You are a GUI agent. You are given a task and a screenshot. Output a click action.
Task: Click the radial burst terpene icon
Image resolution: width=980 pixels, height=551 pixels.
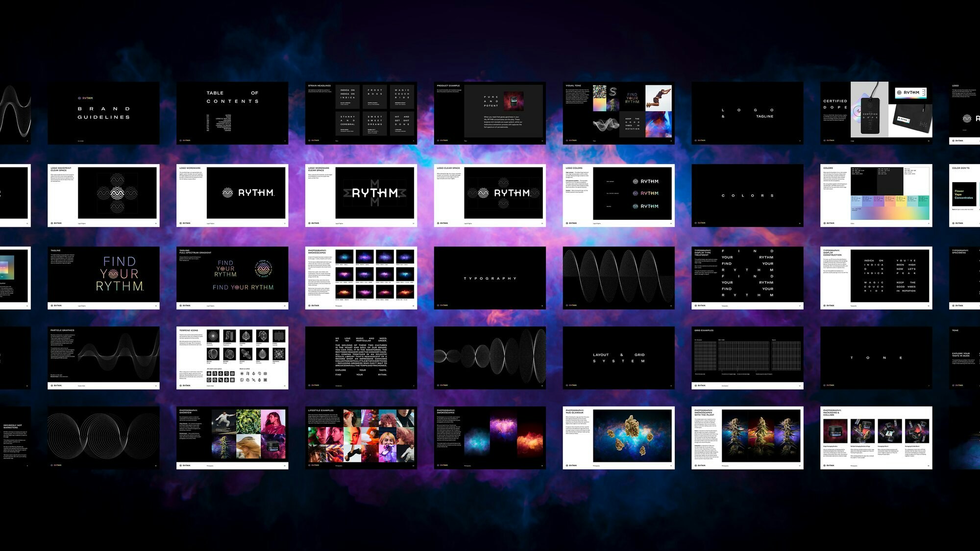(212, 335)
